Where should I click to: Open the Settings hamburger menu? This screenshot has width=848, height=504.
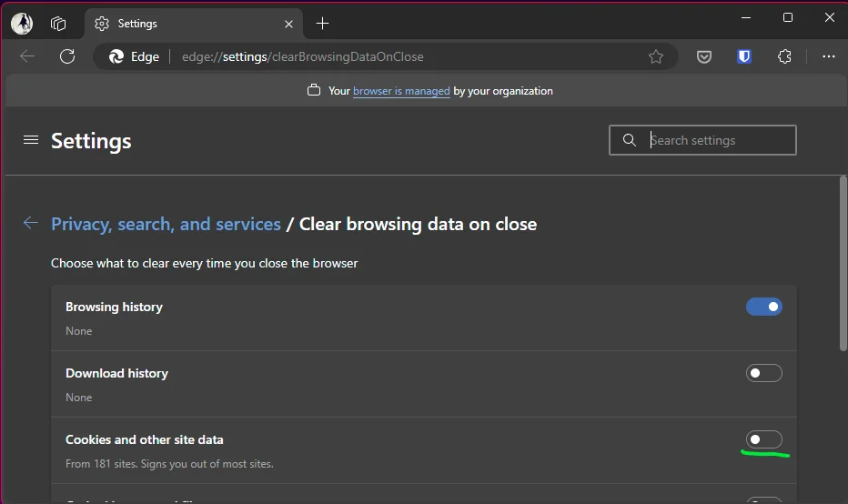31,140
